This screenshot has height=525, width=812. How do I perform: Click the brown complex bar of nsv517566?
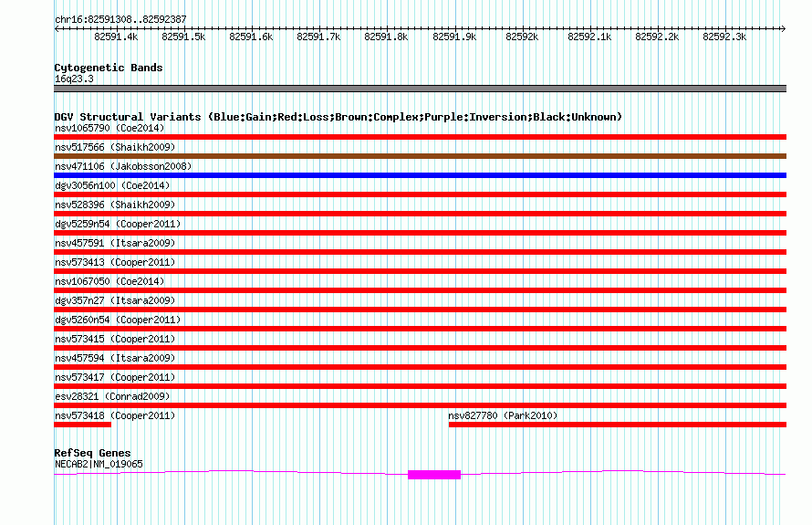click(420, 156)
